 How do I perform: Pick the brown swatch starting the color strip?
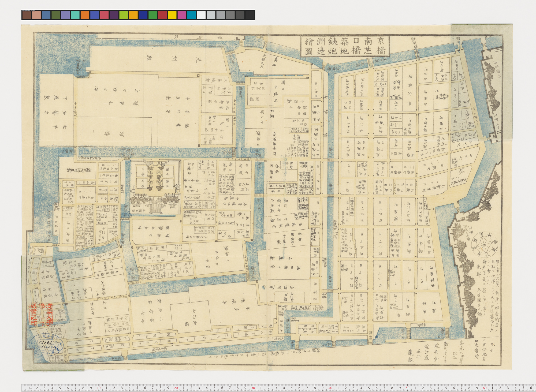point(27,15)
